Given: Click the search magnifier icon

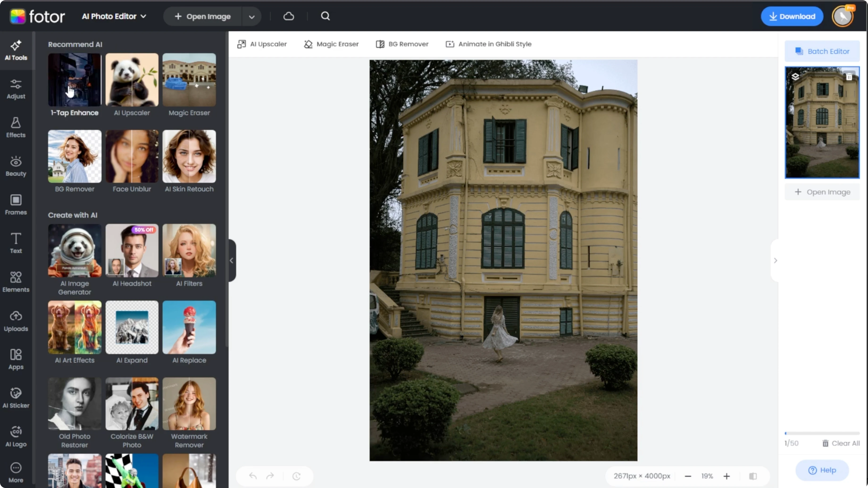Looking at the screenshot, I should pyautogui.click(x=325, y=16).
